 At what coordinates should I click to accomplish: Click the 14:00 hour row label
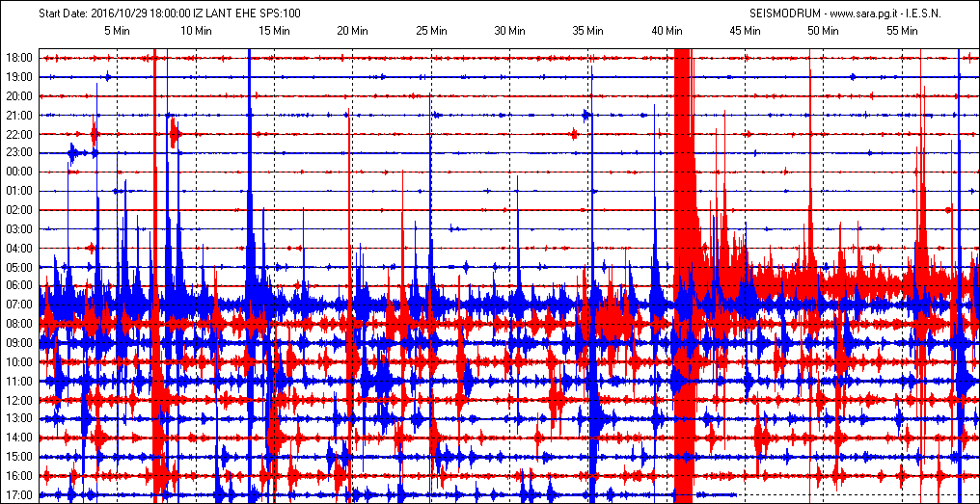point(18,438)
